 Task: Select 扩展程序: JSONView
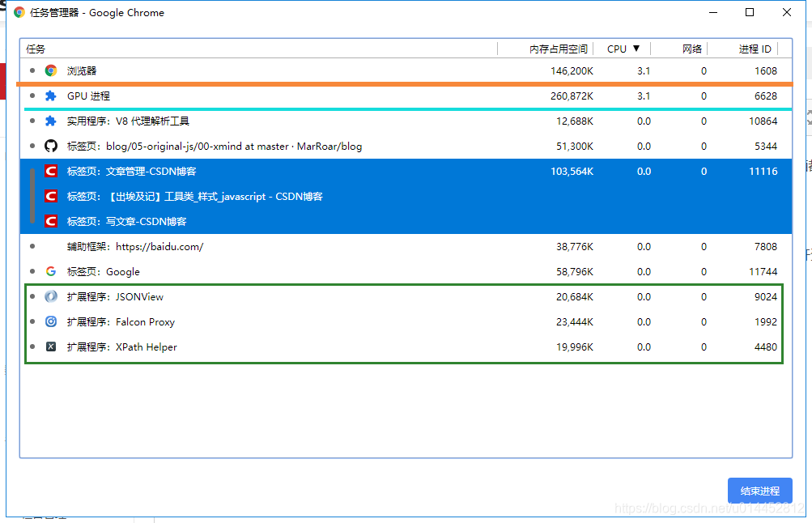115,296
